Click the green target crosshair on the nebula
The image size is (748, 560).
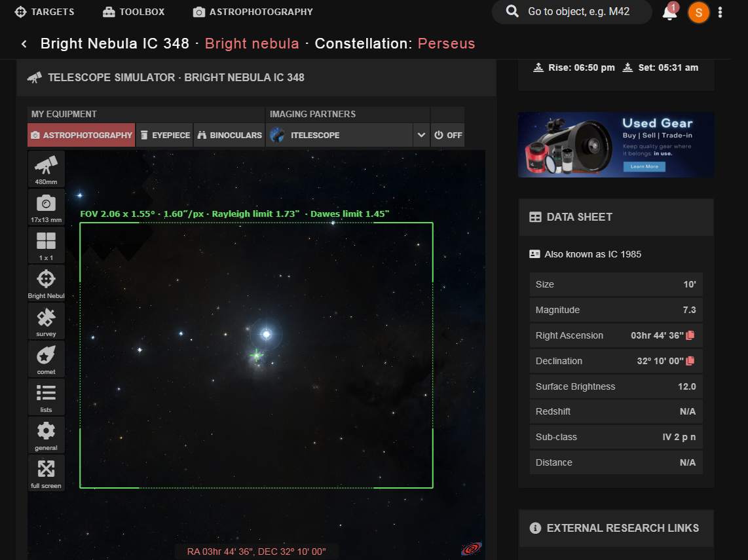point(256,355)
